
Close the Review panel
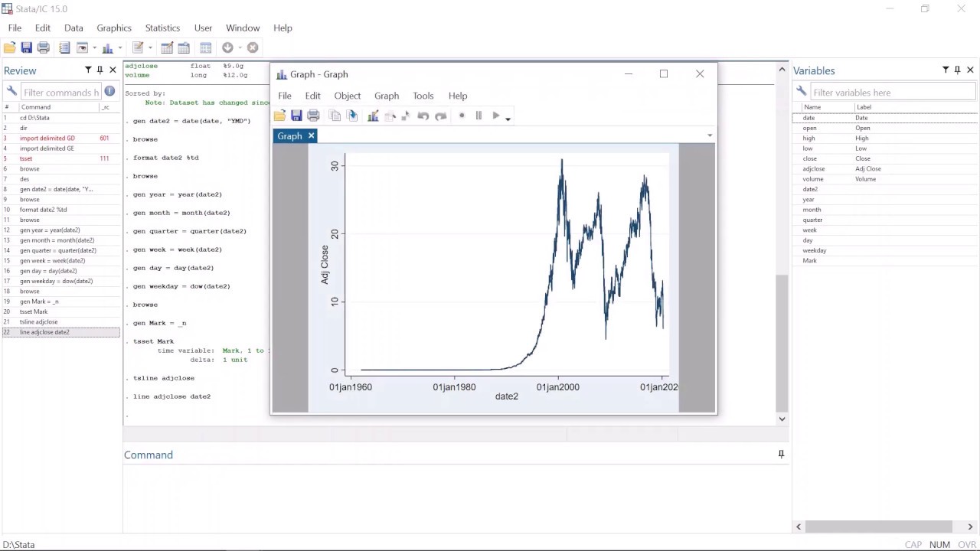click(x=113, y=70)
